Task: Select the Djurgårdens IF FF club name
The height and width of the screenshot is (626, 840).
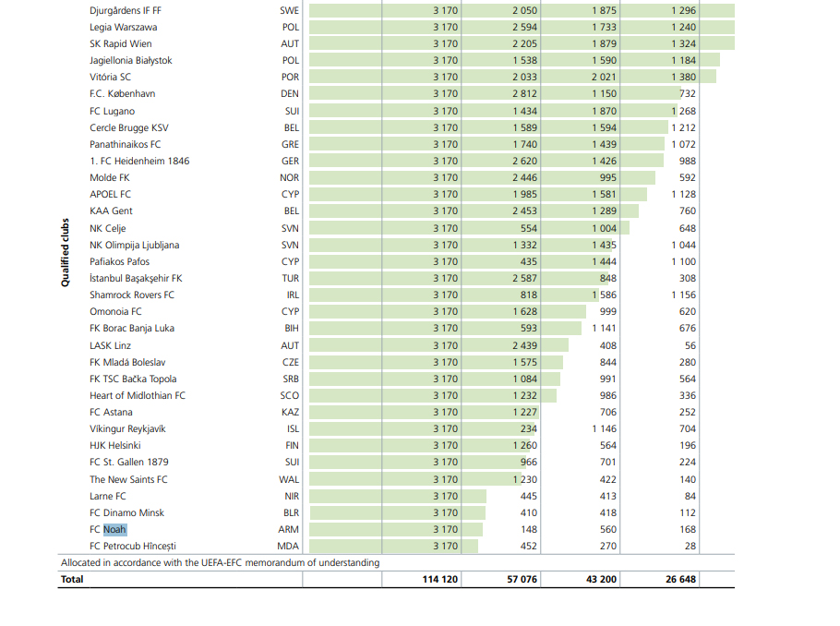Action: pyautogui.click(x=126, y=10)
